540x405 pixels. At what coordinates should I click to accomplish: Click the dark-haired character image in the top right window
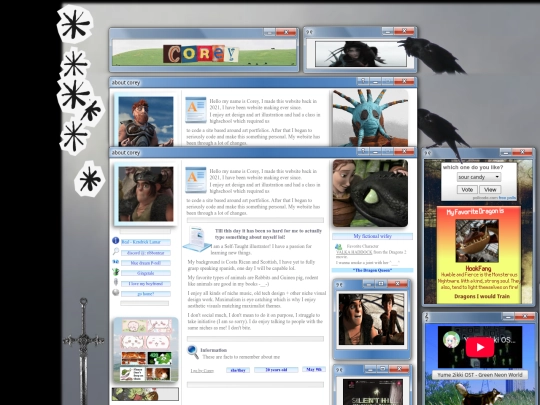[x=361, y=54]
